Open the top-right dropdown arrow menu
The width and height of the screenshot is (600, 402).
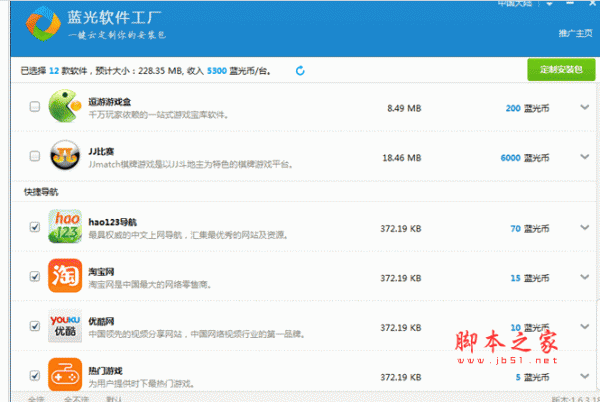pyautogui.click(x=549, y=4)
